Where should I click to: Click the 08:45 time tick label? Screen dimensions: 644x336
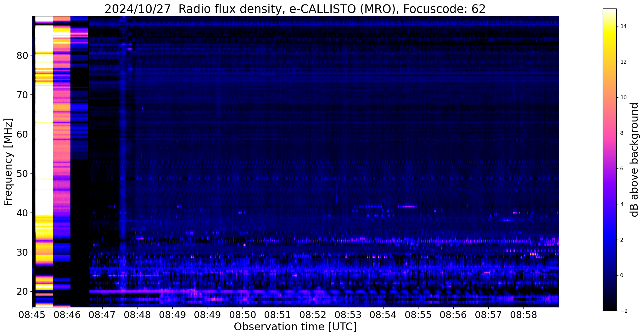point(32,315)
